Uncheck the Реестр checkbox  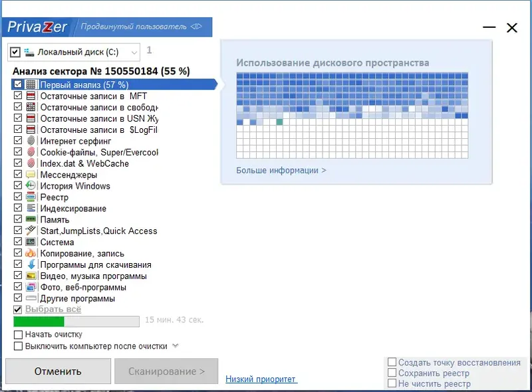coord(18,197)
